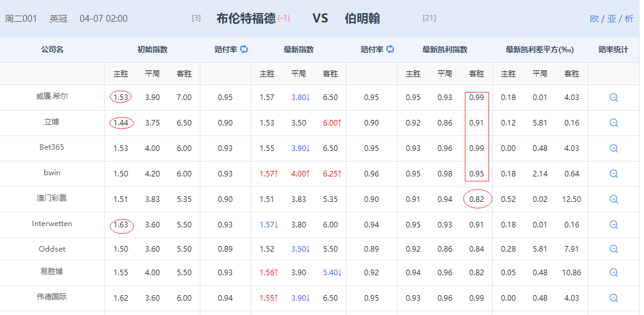Select the 公司名 column header

click(52, 50)
